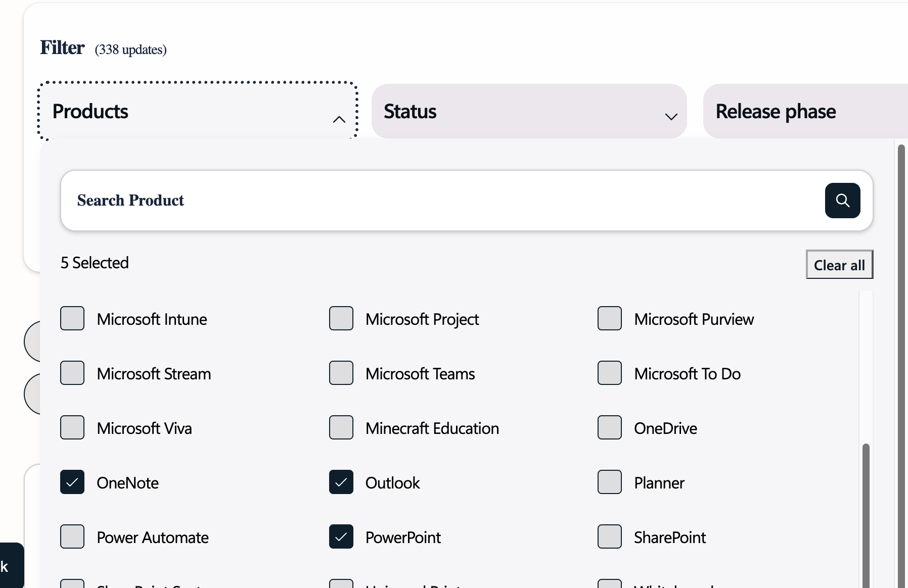Image resolution: width=908 pixels, height=588 pixels.
Task: Select the Microsoft To Do checkbox
Action: (610, 373)
